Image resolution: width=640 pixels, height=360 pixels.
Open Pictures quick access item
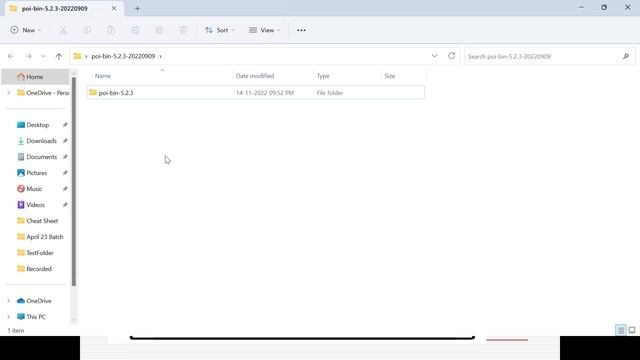pos(32,173)
